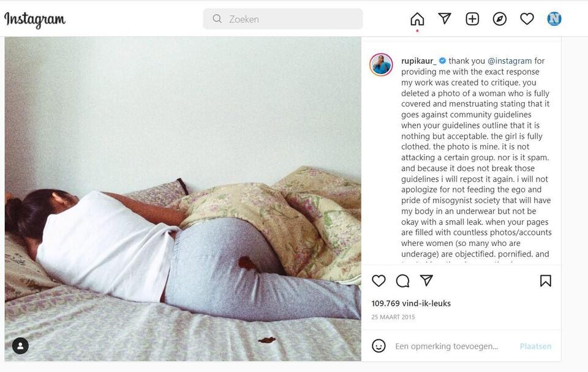This screenshot has height=372, width=588.
Task: Like the post with heart icon
Action: pos(379,281)
